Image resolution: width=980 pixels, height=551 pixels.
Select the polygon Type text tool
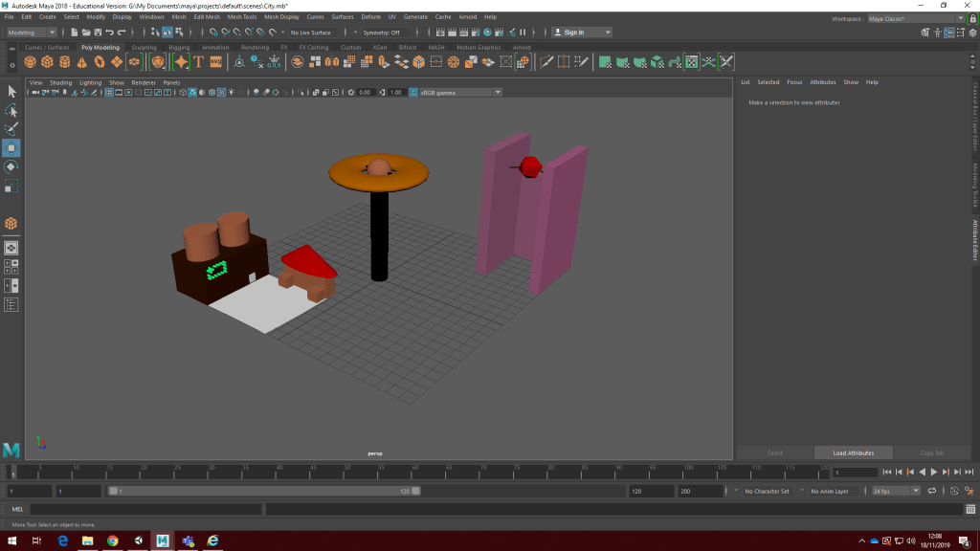(199, 62)
